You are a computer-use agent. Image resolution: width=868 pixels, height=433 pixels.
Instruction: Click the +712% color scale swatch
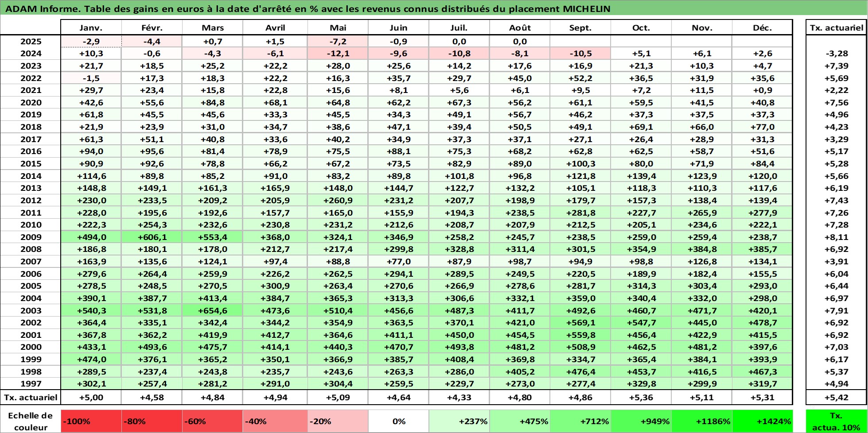[x=580, y=421]
